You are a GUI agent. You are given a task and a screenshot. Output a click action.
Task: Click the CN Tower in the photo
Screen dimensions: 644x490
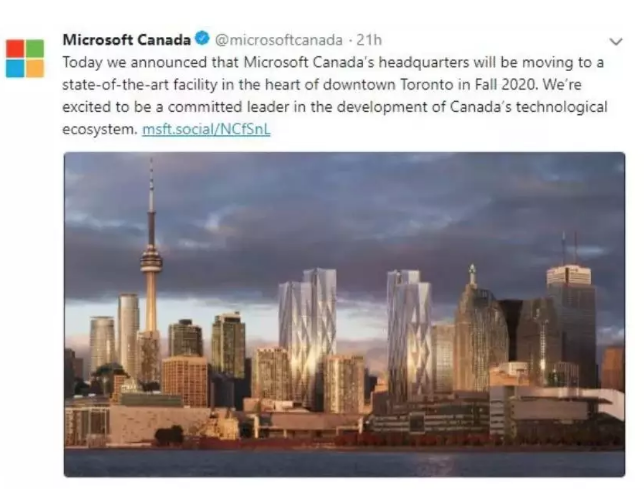click(x=151, y=270)
